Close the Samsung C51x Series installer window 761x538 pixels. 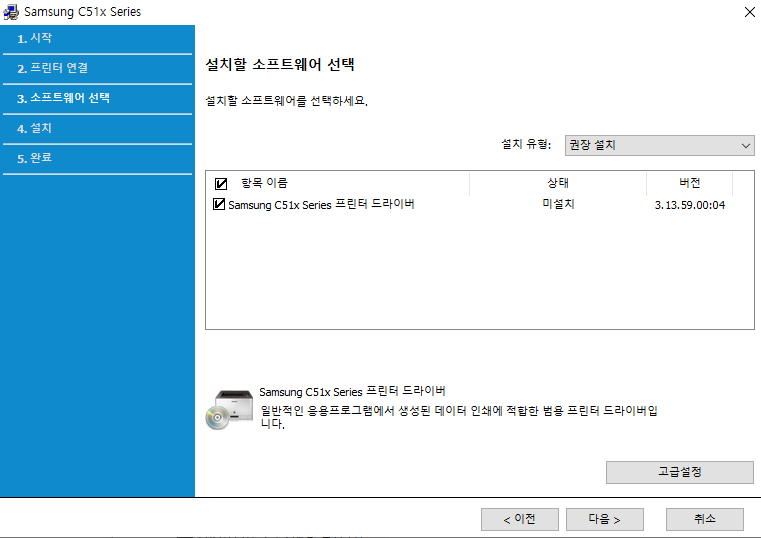point(749,12)
